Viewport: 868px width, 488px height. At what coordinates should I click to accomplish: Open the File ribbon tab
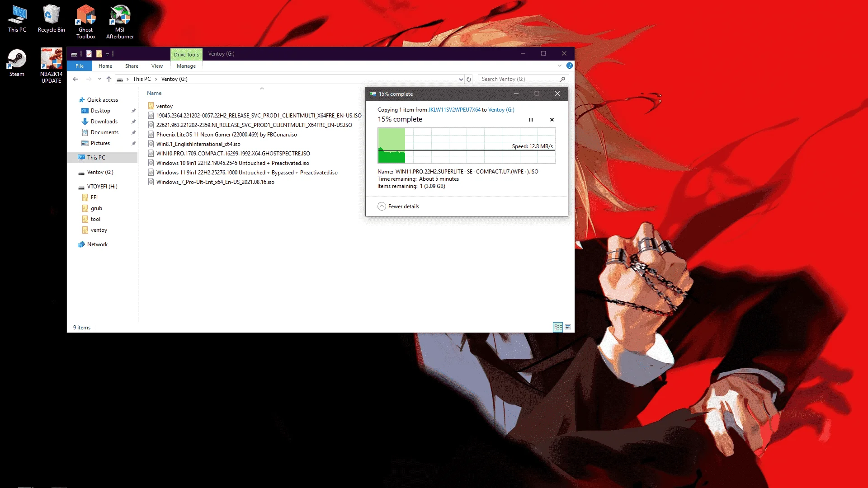click(80, 66)
